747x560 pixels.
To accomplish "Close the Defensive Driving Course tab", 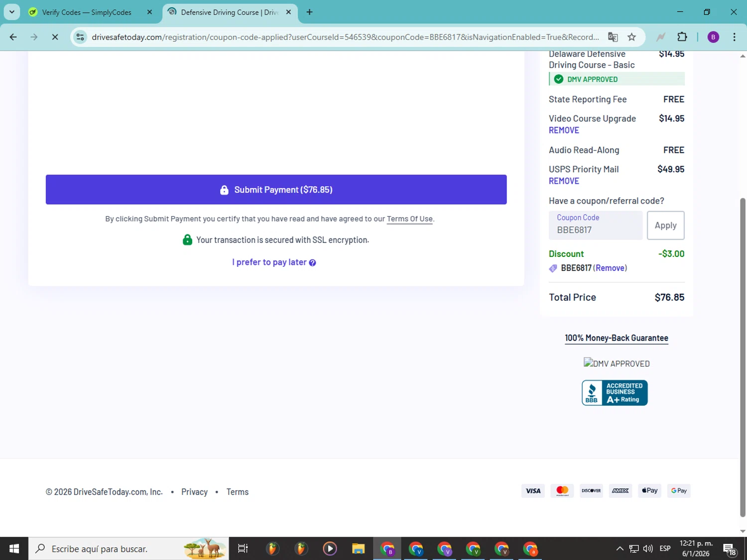I will pos(288,12).
